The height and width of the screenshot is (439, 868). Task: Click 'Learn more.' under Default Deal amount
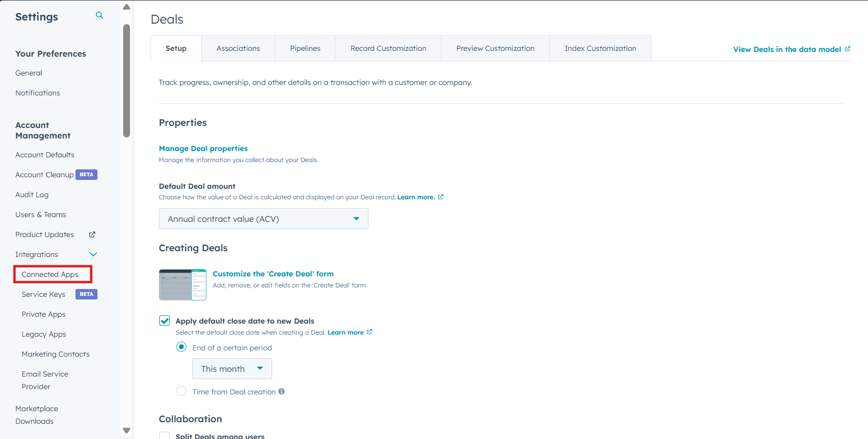pos(416,197)
